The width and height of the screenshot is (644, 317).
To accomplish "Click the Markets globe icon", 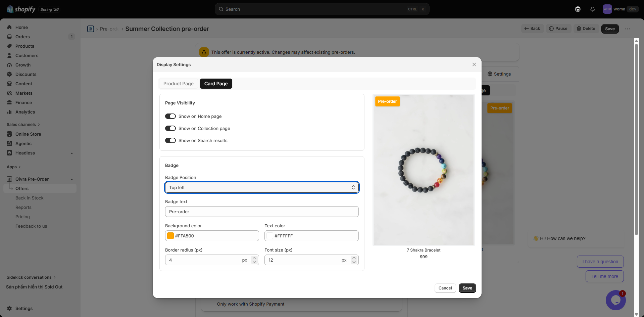I will [9, 93].
